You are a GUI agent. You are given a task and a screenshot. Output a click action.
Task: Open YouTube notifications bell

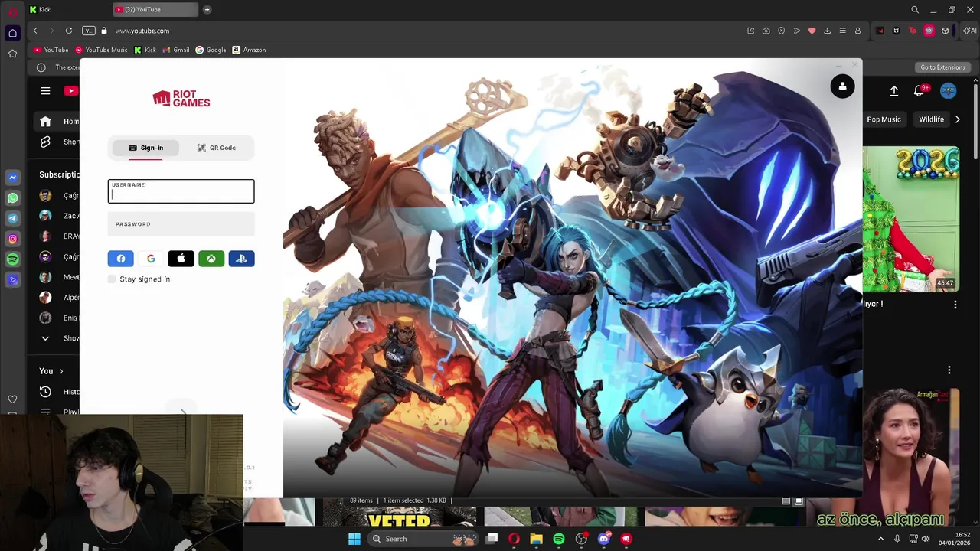919,91
